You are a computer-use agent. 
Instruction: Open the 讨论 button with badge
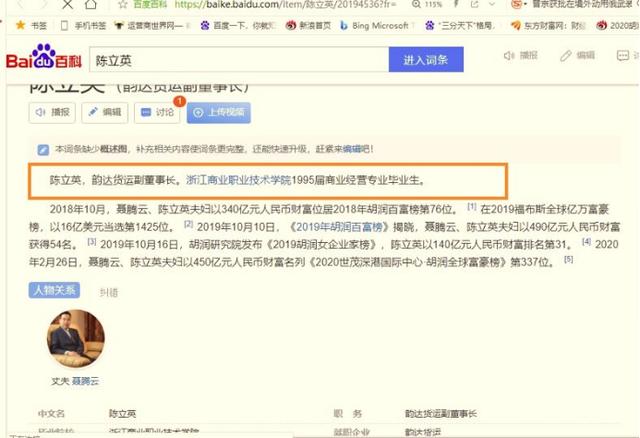tap(157, 112)
